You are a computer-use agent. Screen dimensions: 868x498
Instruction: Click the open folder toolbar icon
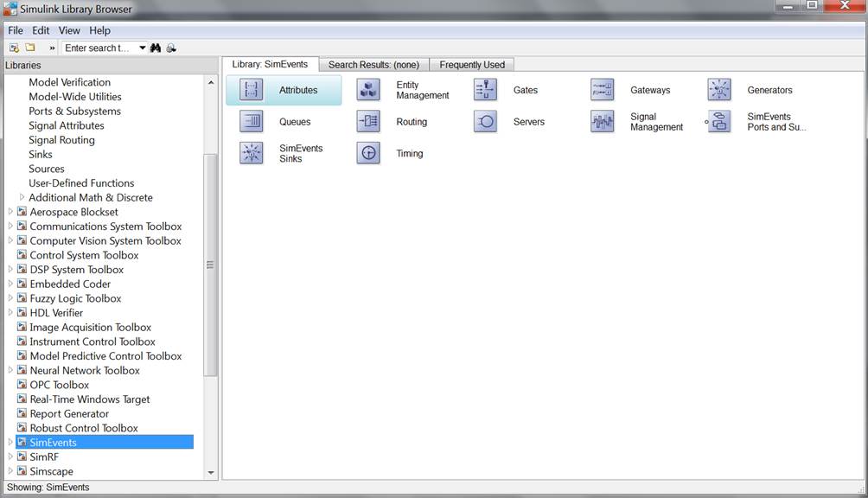(30, 48)
